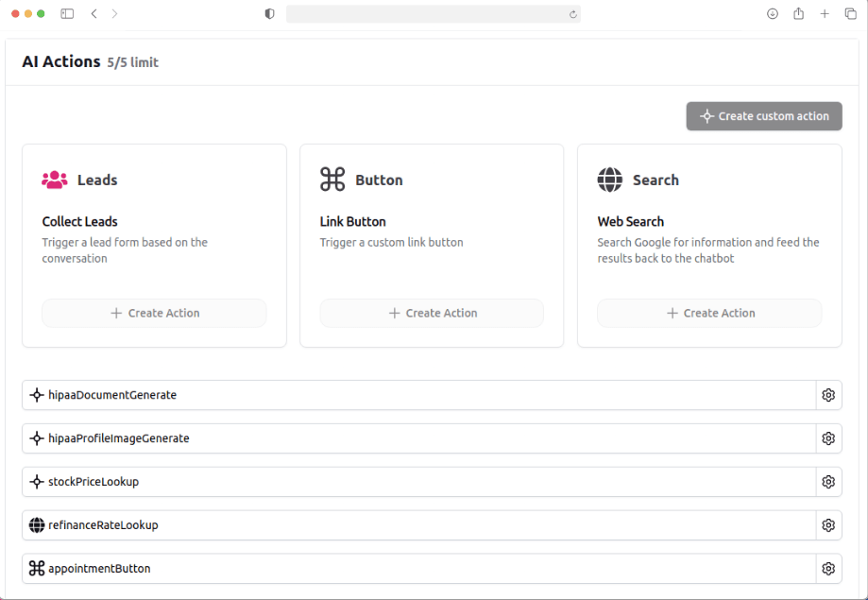Open settings gear for refinanceRateLookup
The height and width of the screenshot is (600, 868).
828,524
